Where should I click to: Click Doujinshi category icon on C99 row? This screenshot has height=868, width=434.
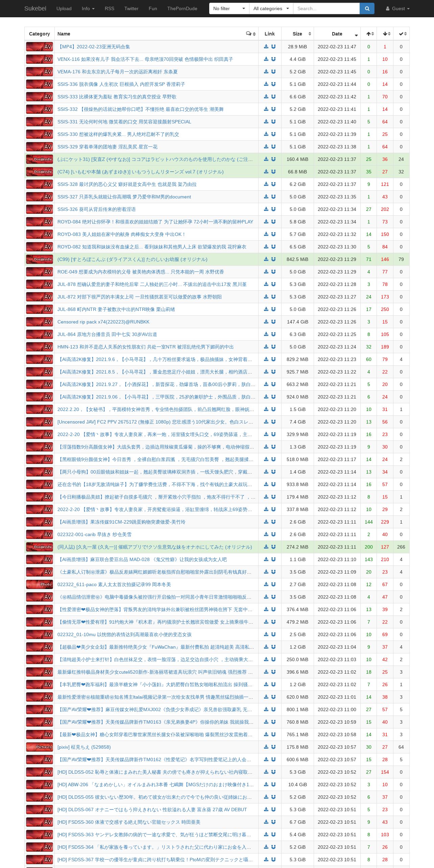(x=40, y=259)
